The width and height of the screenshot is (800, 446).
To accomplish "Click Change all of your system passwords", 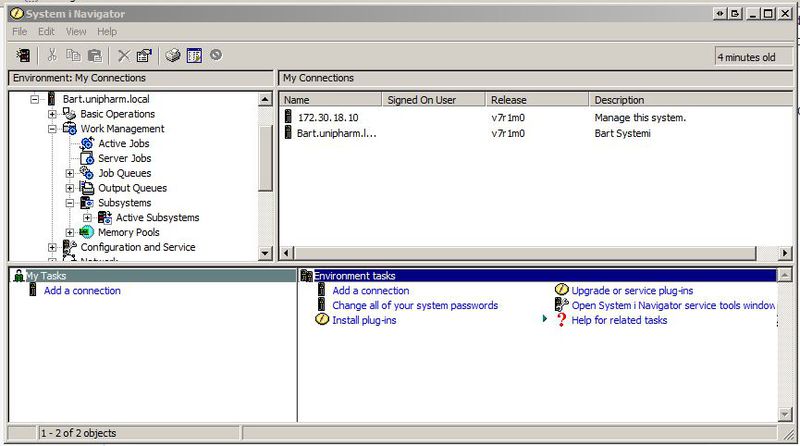I will coord(415,305).
